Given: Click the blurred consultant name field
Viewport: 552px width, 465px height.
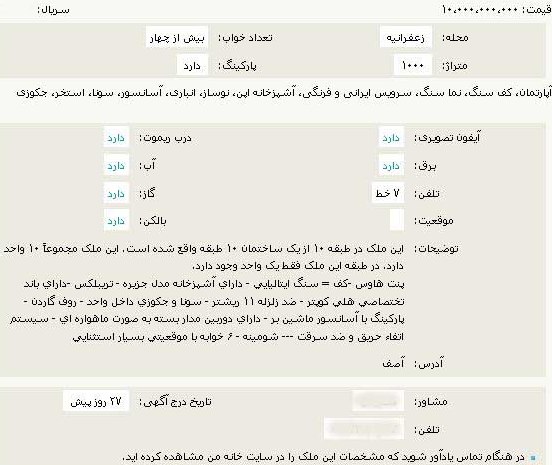Looking at the screenshot, I should (x=378, y=401).
